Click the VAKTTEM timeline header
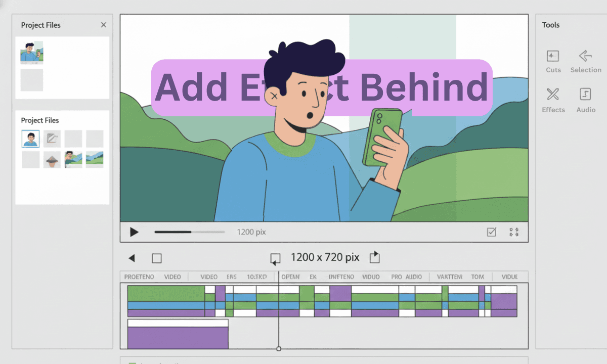This screenshot has width=607, height=364. pos(450,277)
